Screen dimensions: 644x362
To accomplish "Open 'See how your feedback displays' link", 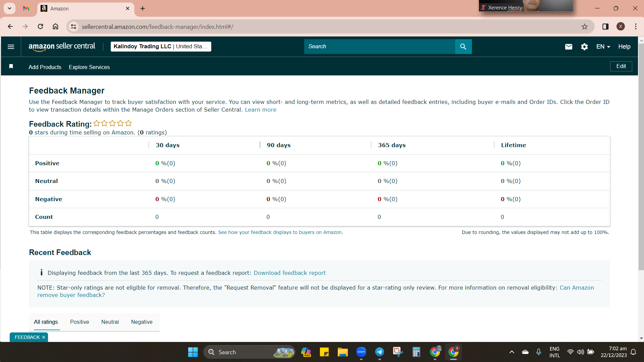I will pyautogui.click(x=280, y=232).
